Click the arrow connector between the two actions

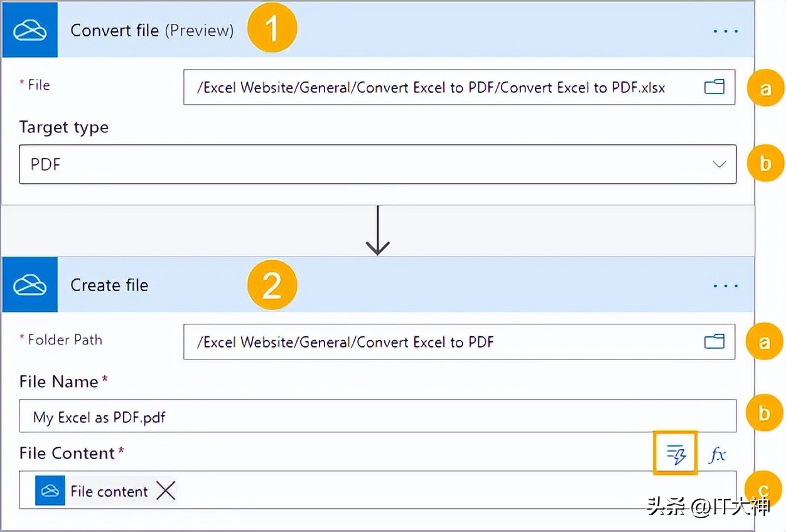click(x=377, y=231)
